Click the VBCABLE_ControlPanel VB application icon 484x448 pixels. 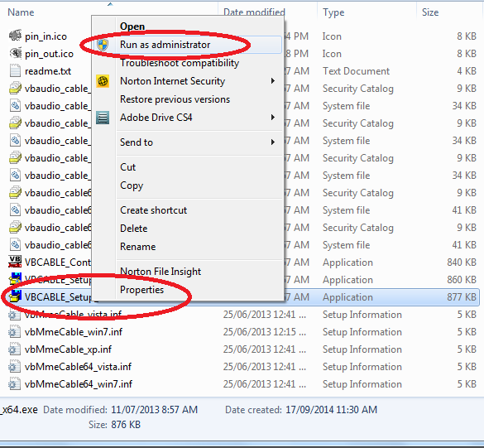[15, 262]
